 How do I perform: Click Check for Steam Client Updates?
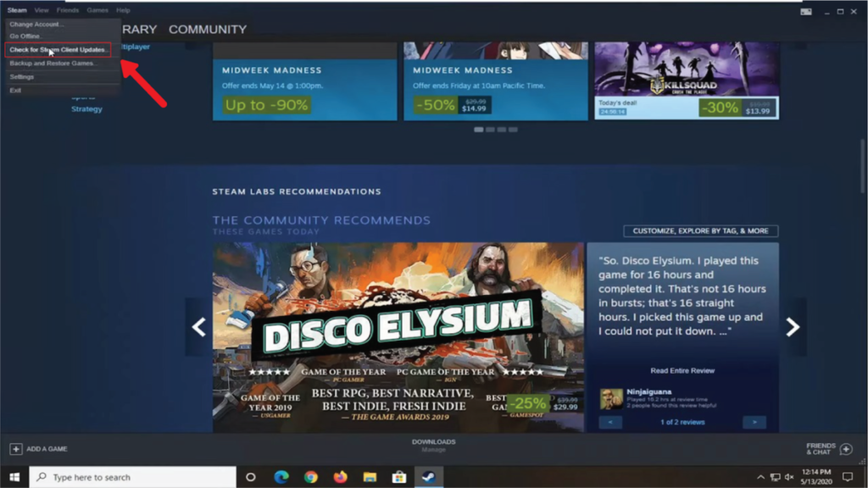tap(58, 50)
